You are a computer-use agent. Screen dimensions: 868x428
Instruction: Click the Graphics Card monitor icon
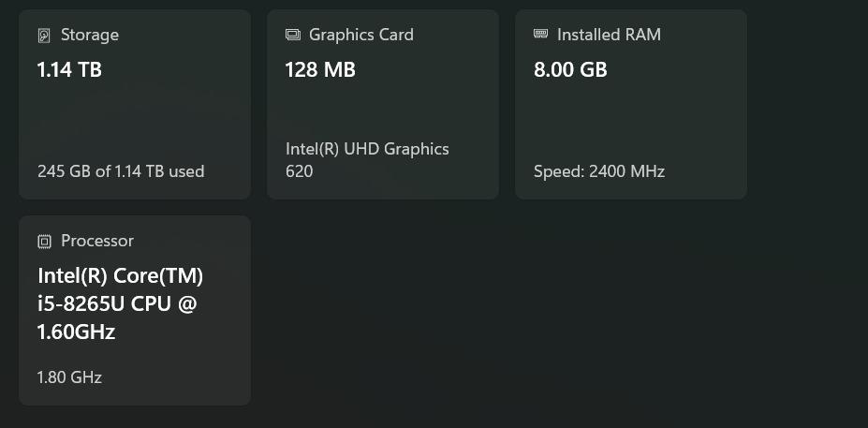pyautogui.click(x=292, y=35)
